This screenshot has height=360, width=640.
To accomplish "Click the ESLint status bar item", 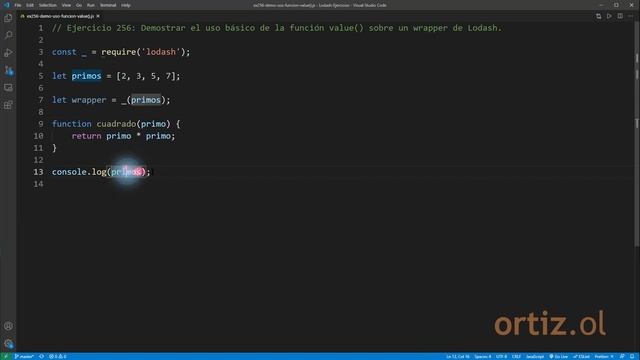I will point(581,356).
